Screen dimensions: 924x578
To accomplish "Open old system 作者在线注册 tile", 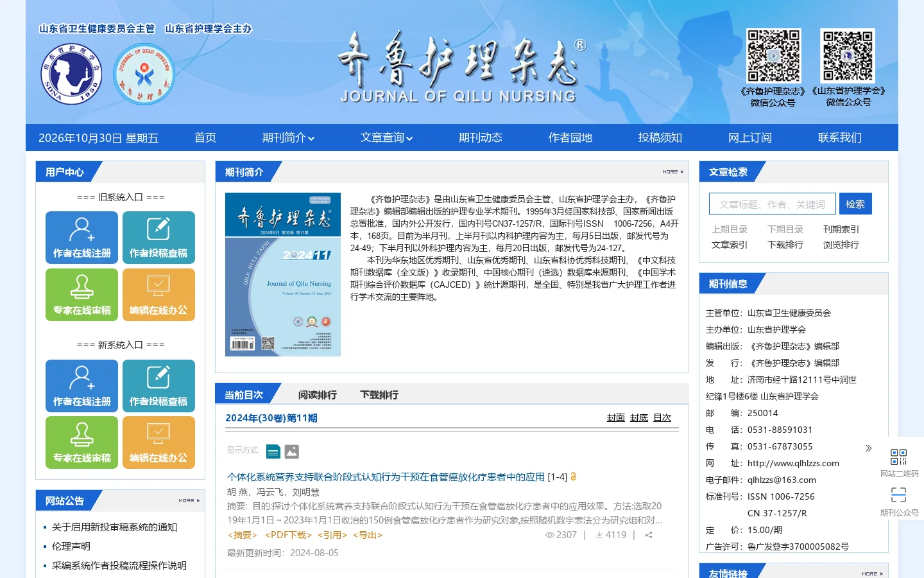I will (x=81, y=238).
